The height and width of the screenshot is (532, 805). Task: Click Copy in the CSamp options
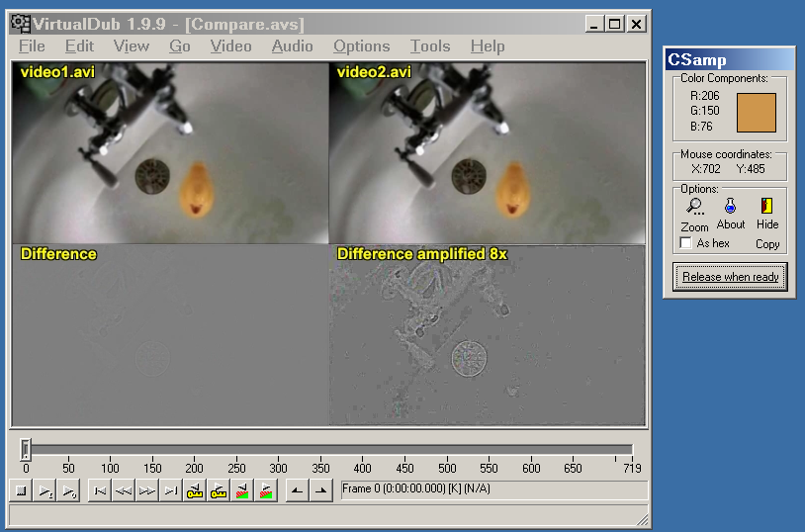click(767, 244)
